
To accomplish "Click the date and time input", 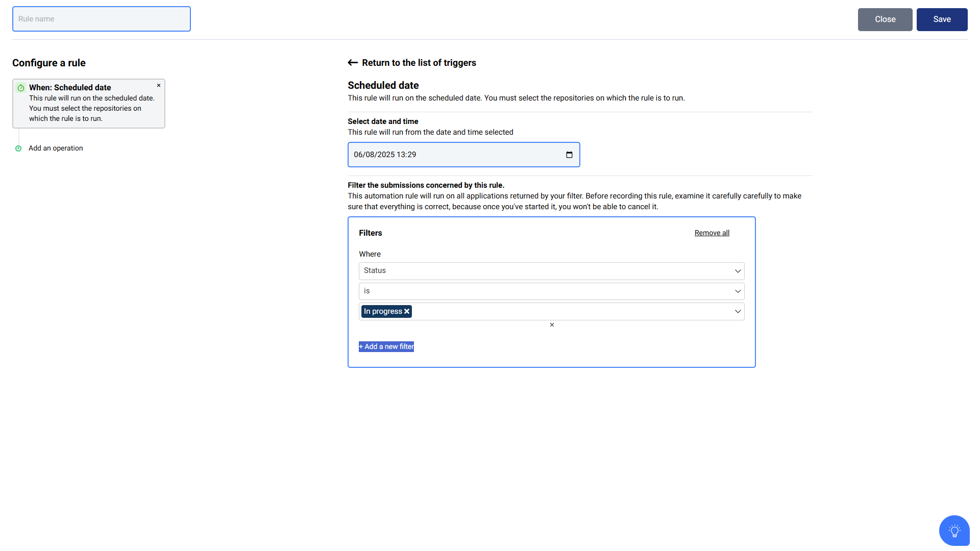I will point(463,155).
